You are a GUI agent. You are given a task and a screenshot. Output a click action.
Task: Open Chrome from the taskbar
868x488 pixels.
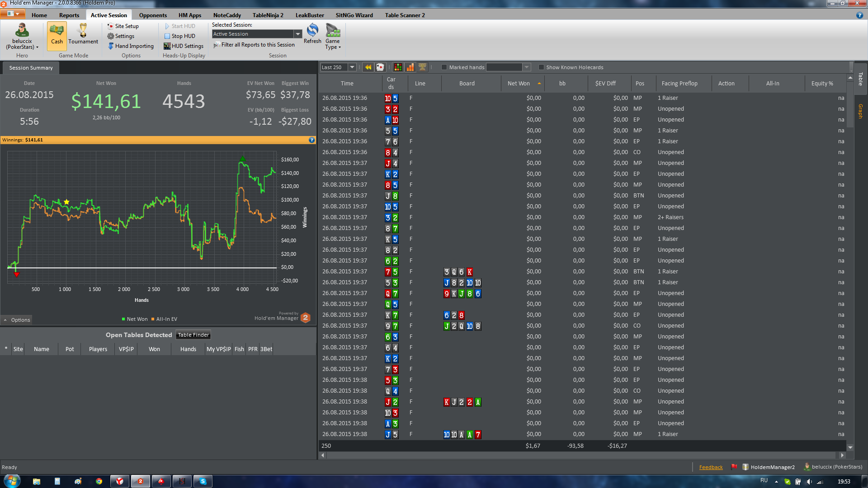click(x=99, y=481)
